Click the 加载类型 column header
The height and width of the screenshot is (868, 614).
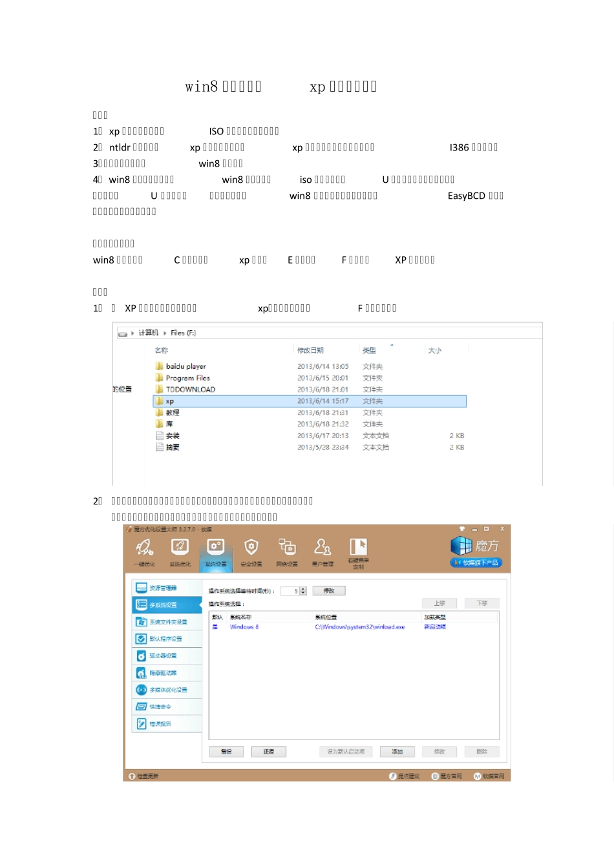[435, 617]
